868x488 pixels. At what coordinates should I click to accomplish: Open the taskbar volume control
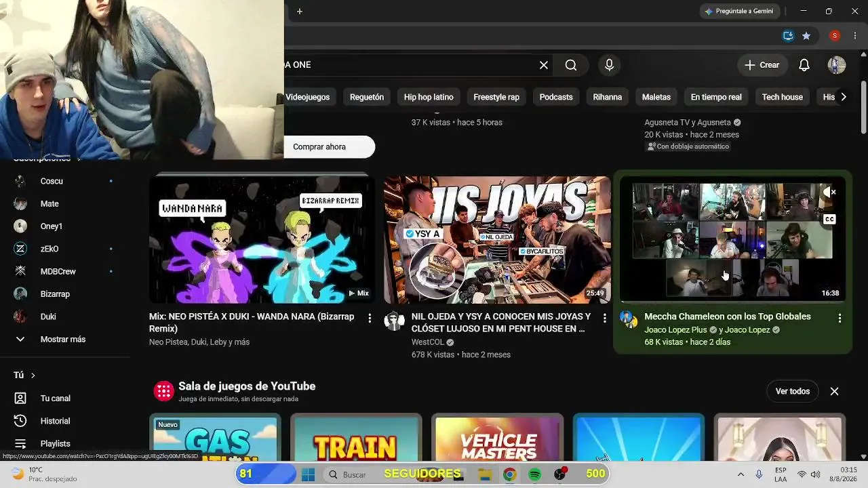[x=815, y=474]
